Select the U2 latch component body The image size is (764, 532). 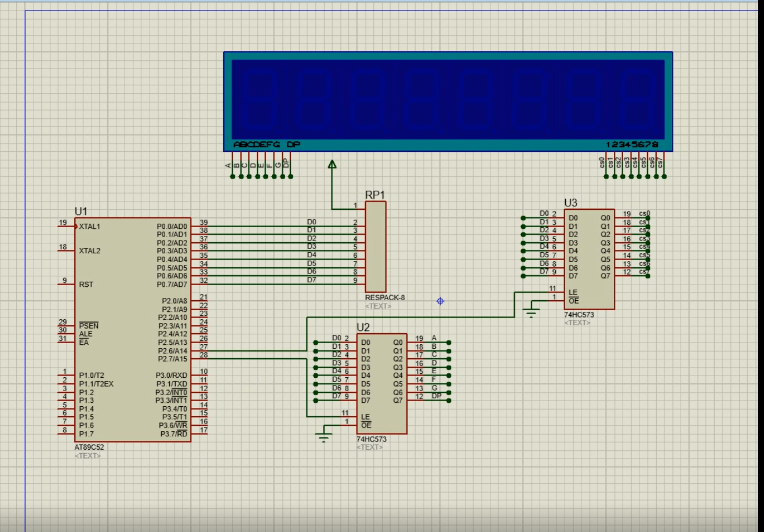coord(381,384)
